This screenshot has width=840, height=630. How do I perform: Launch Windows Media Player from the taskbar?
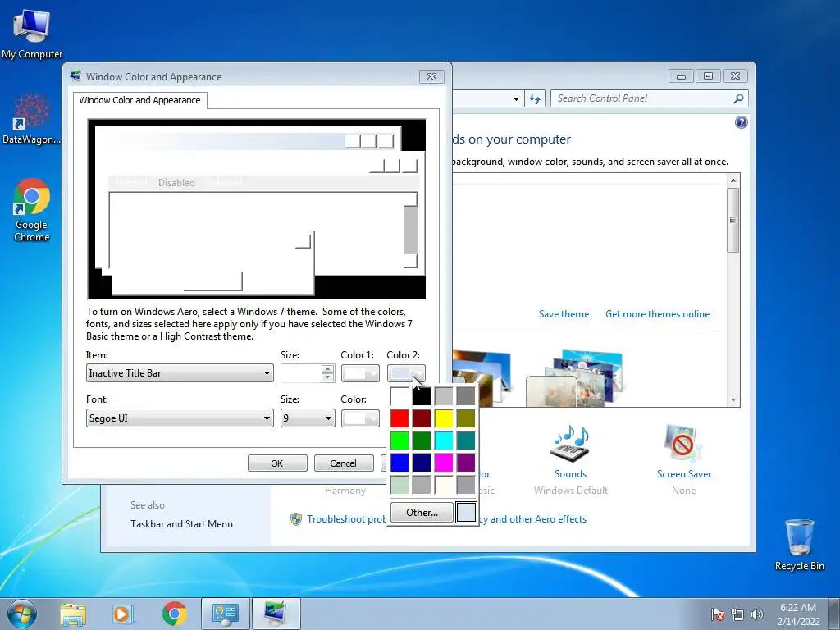pyautogui.click(x=121, y=614)
